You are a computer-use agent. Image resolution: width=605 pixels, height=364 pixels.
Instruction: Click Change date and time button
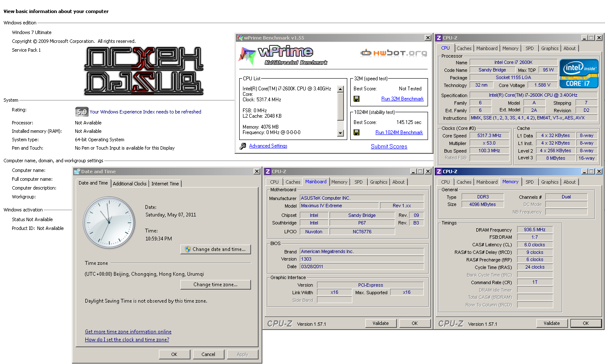[x=216, y=249]
